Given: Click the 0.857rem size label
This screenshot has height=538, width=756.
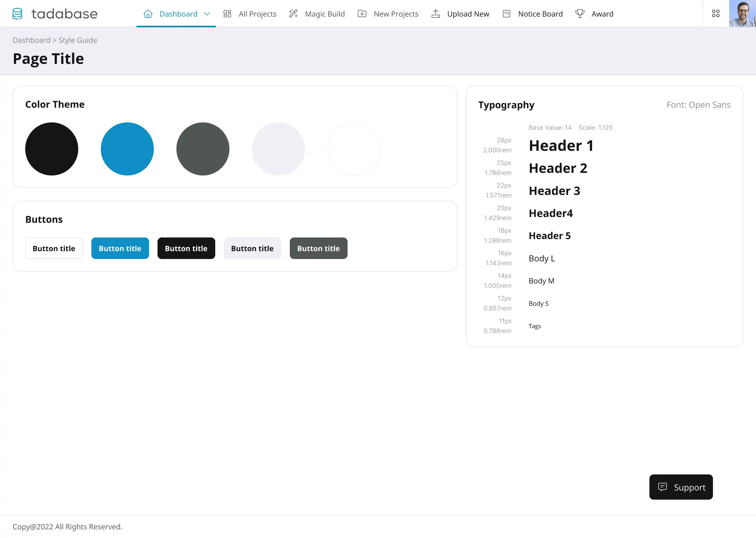Looking at the screenshot, I should click(497, 308).
